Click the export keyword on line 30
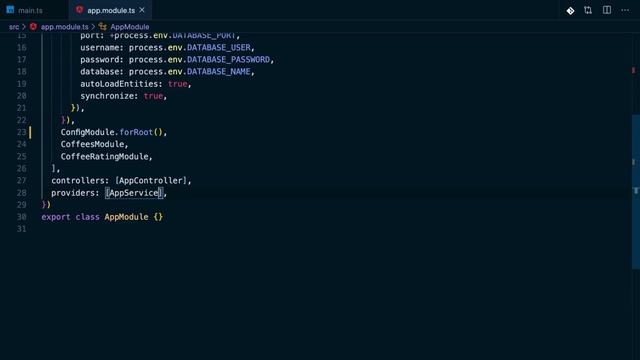Image resolution: width=640 pixels, height=360 pixels. [56, 217]
